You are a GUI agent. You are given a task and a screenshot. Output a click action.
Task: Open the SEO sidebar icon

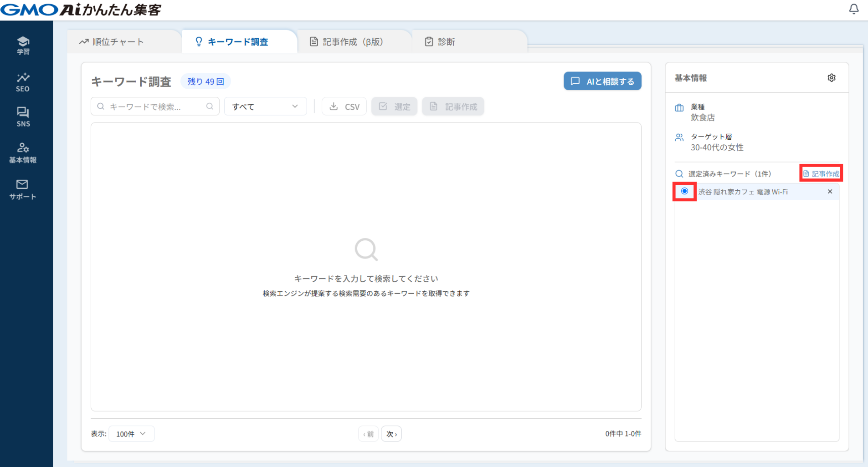click(23, 82)
